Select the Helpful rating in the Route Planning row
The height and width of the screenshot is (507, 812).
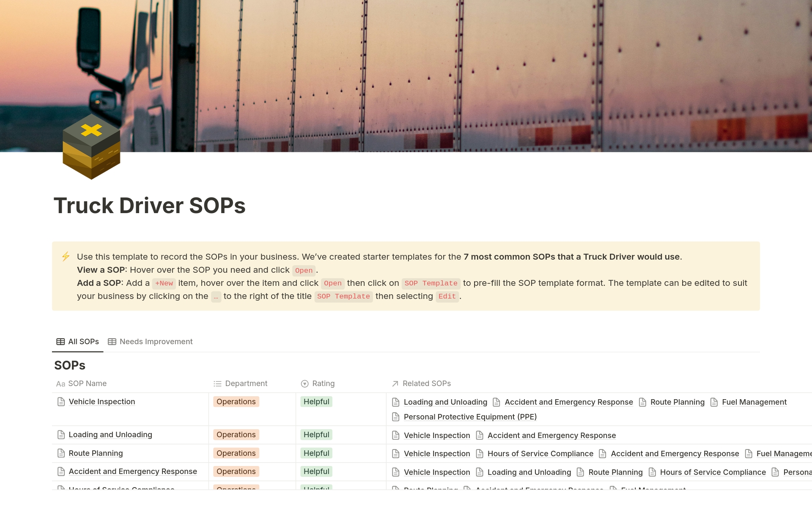(316, 453)
